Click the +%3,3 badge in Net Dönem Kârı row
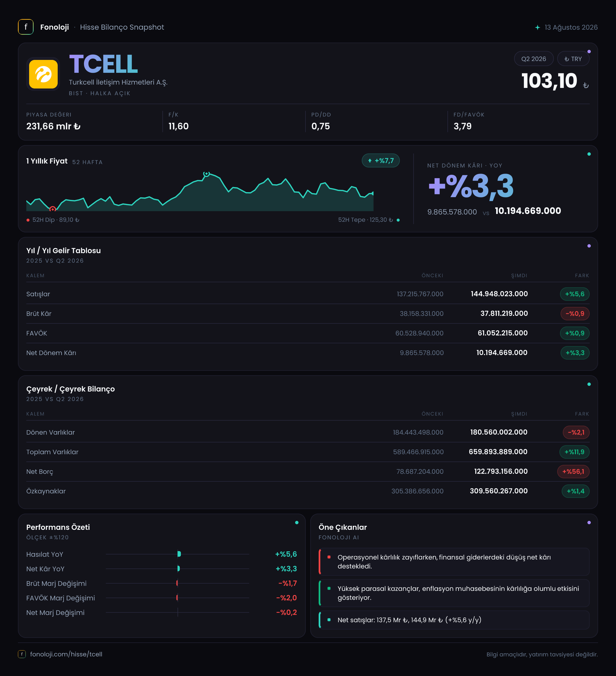Screen dimensions: 616x676 (575, 353)
